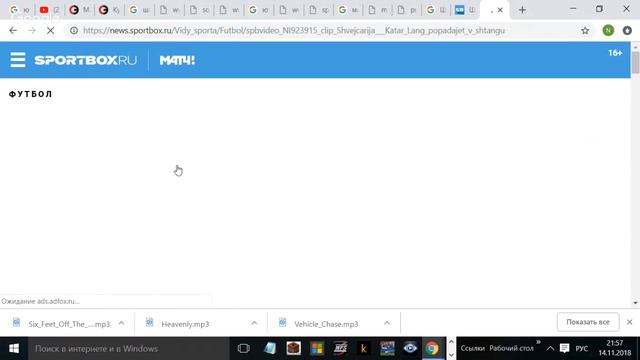Open the Windows Start menu
640x360 pixels.
(x=14, y=349)
